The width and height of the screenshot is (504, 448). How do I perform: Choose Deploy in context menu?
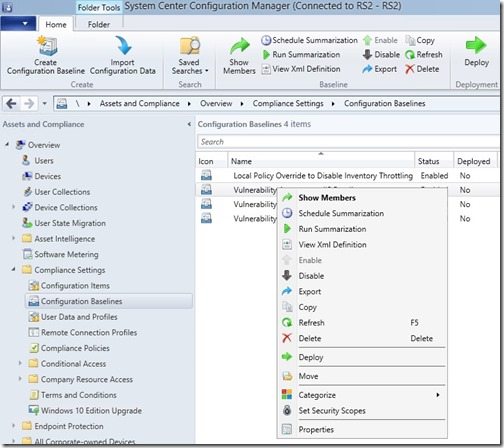(362, 358)
